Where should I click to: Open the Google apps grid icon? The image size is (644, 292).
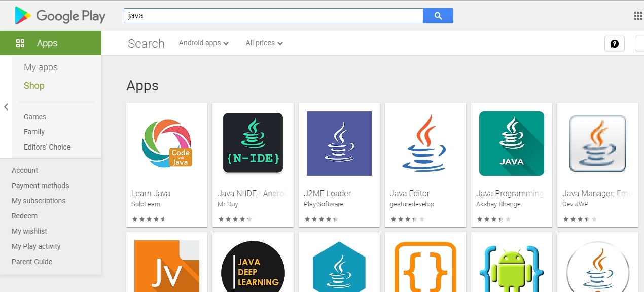click(638, 16)
